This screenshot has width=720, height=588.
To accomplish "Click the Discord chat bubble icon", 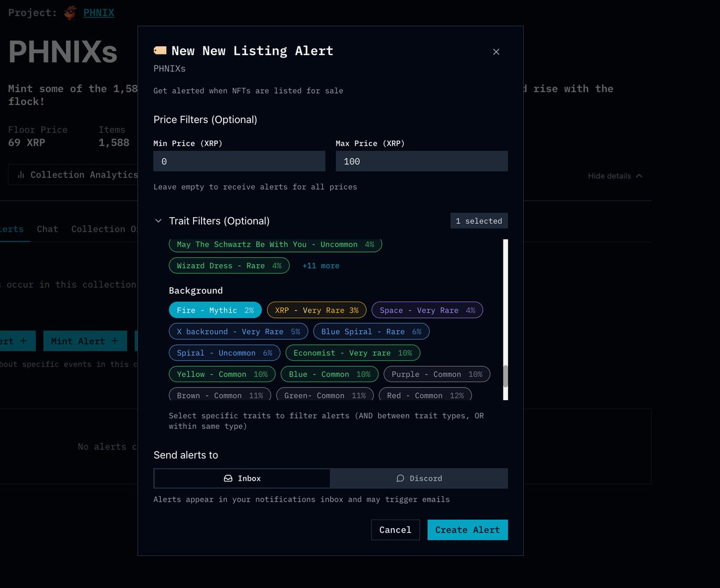I will click(x=400, y=478).
